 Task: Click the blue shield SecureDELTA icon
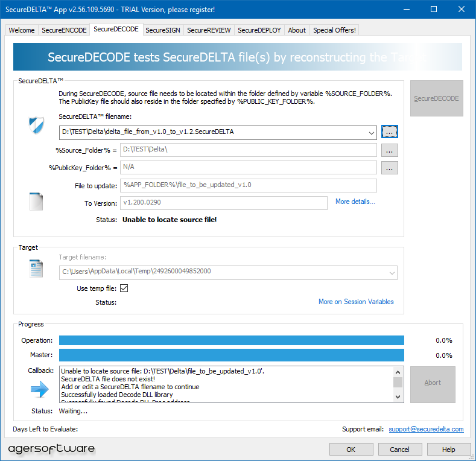[36, 125]
